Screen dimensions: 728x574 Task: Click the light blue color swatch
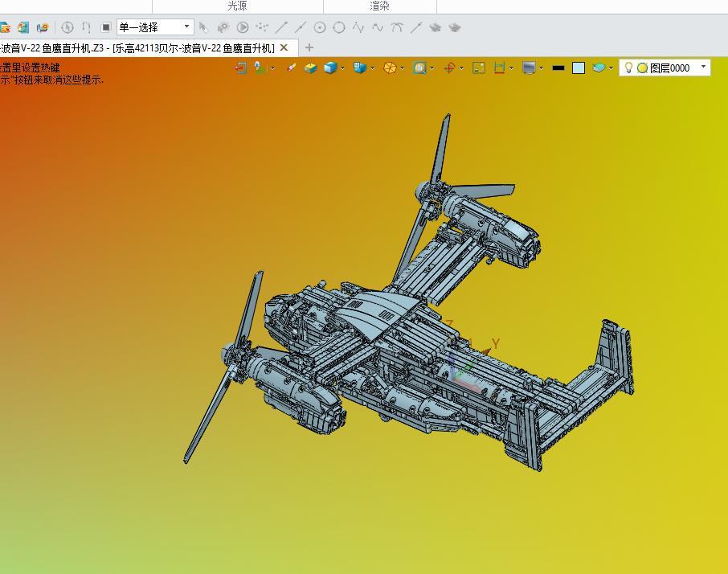pos(579,68)
